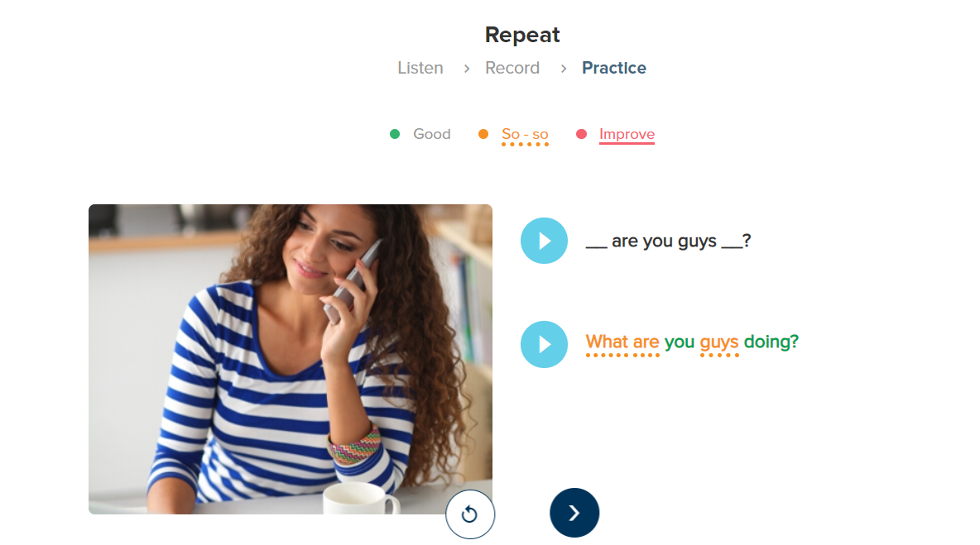
Task: Select the Record step
Action: coord(512,68)
